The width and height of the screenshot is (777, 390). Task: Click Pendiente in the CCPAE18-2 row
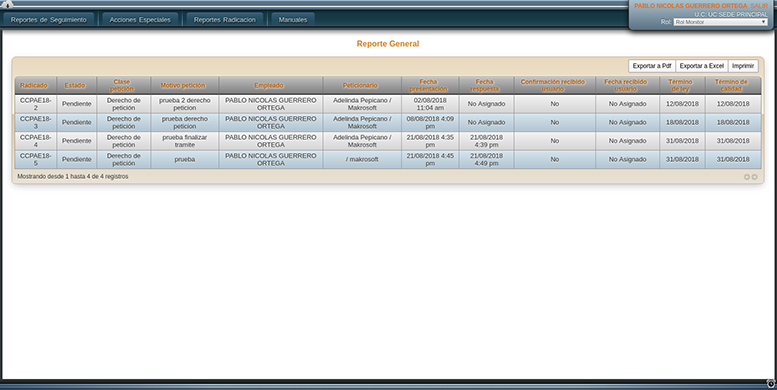[x=77, y=104]
